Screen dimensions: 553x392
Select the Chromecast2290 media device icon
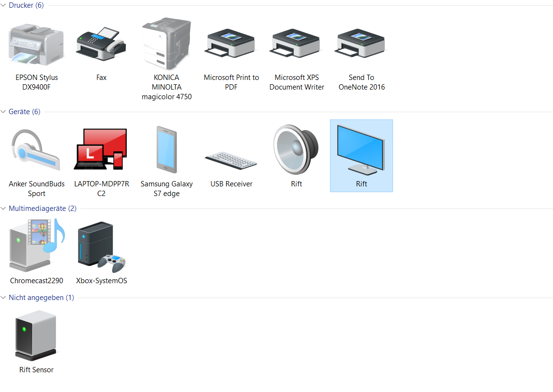[x=37, y=245]
